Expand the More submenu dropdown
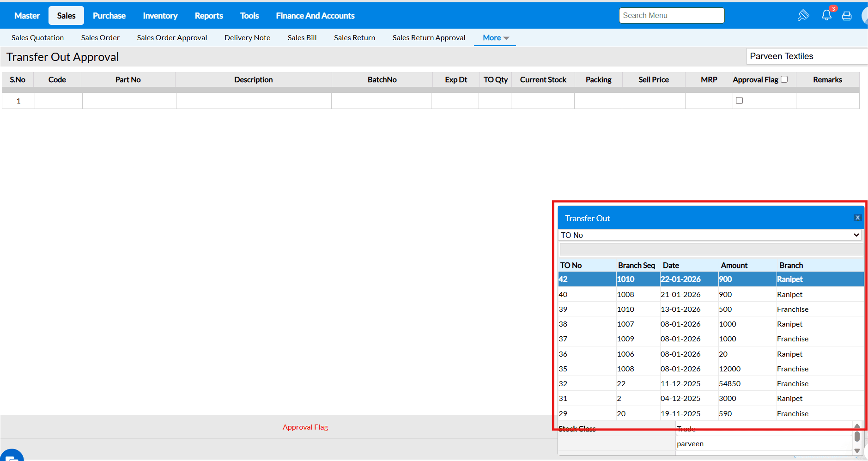 (496, 38)
